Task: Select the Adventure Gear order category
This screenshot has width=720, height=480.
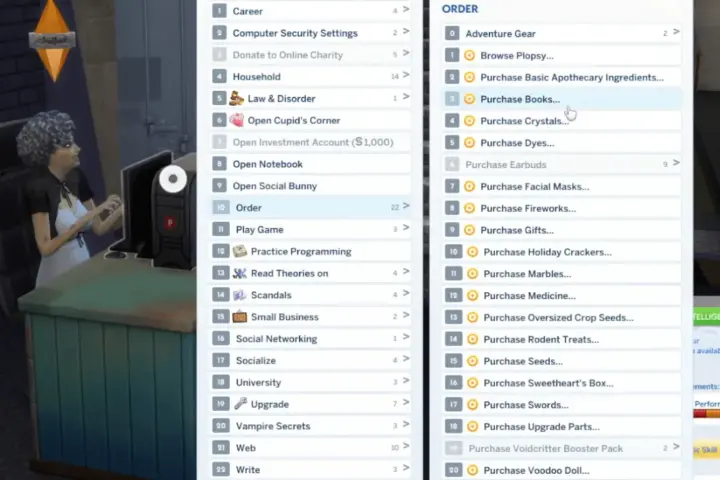Action: [x=562, y=34]
